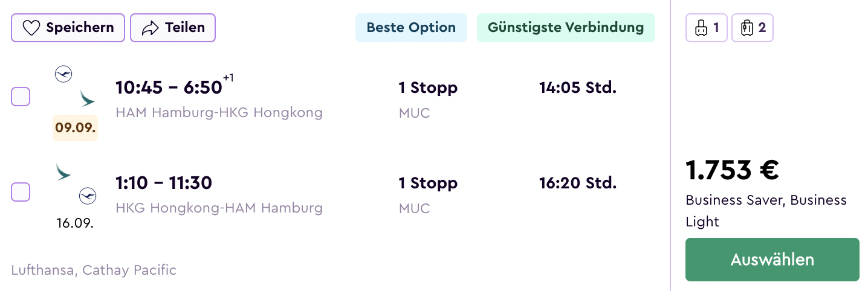The width and height of the screenshot is (868, 291).
Task: Click Business Saver, Business Light fare text
Action: click(766, 211)
